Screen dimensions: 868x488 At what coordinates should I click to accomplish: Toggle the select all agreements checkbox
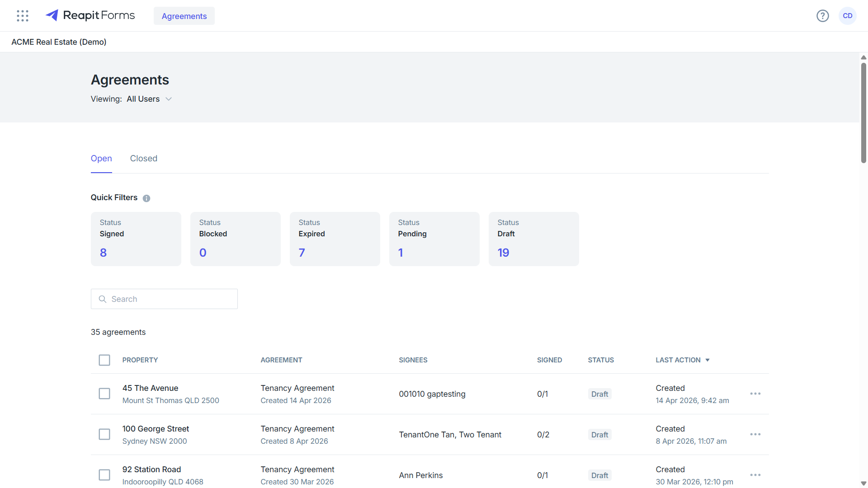[104, 360]
